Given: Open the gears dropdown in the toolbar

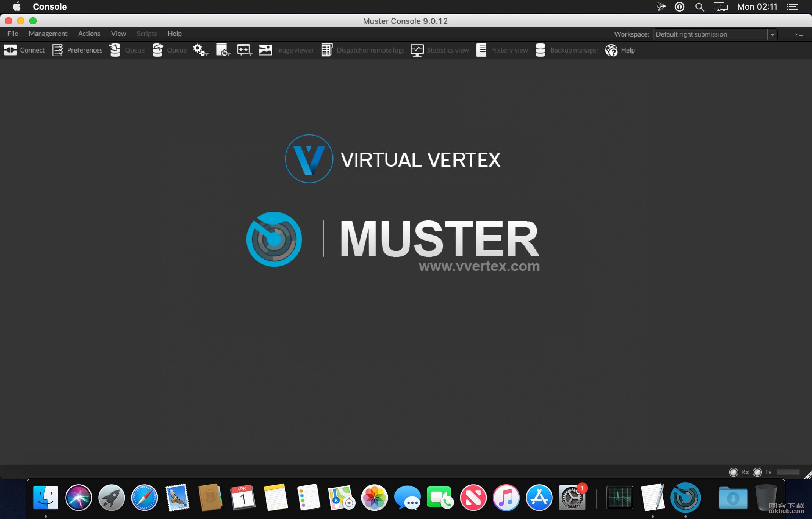Looking at the screenshot, I should coord(201,50).
